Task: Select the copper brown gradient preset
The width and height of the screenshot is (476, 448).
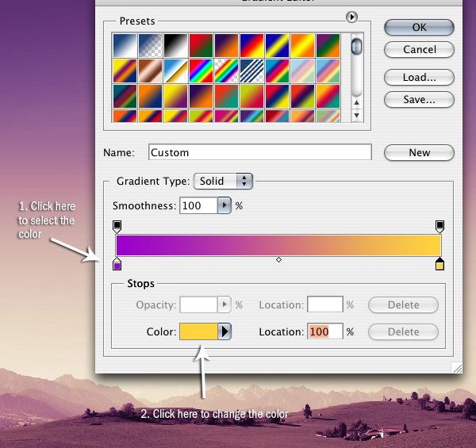Action: tap(150, 71)
